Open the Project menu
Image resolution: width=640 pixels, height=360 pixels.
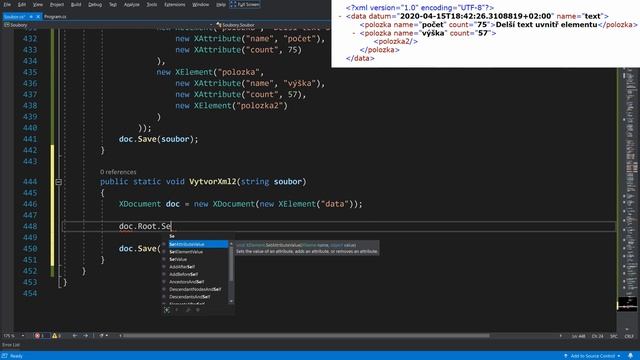57,4
